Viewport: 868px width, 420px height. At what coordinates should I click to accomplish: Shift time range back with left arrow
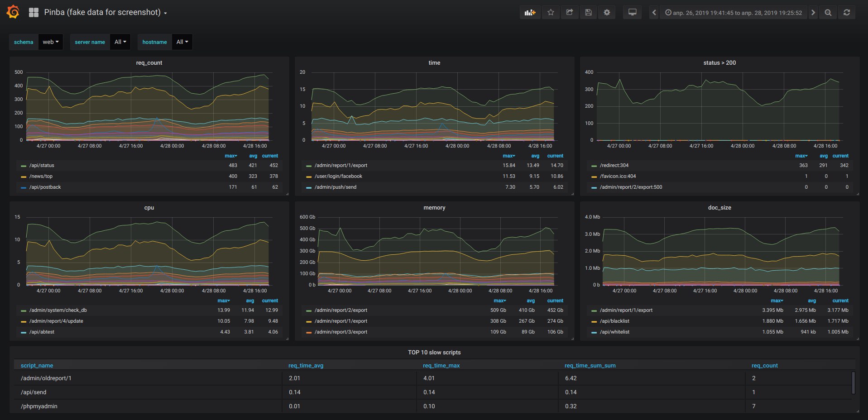click(x=654, y=13)
